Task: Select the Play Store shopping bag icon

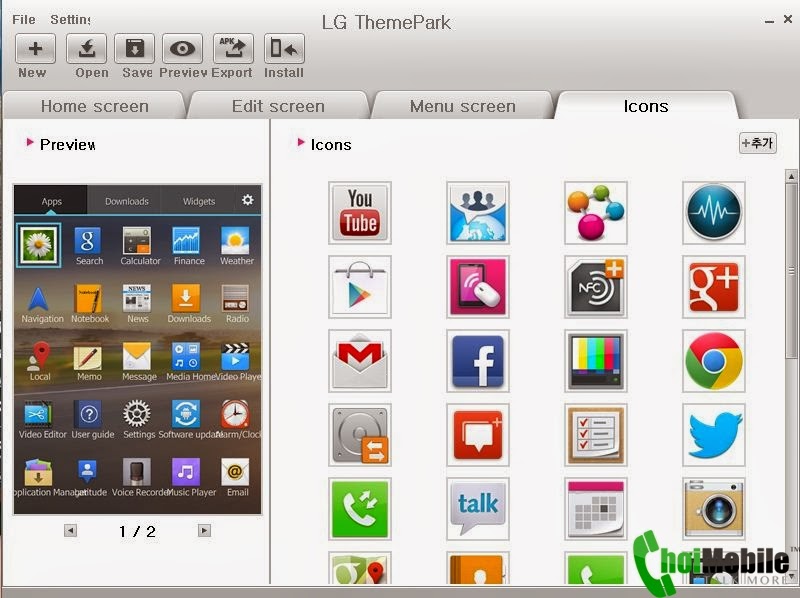Action: (x=360, y=287)
